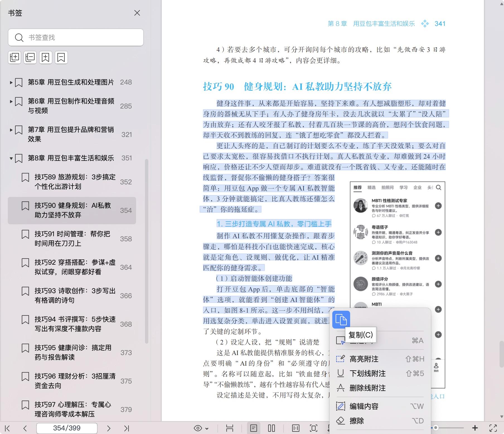The image size is (504, 434).
Task: Click the plus button beside MBTI 性格测试专家
Action: pos(438,206)
